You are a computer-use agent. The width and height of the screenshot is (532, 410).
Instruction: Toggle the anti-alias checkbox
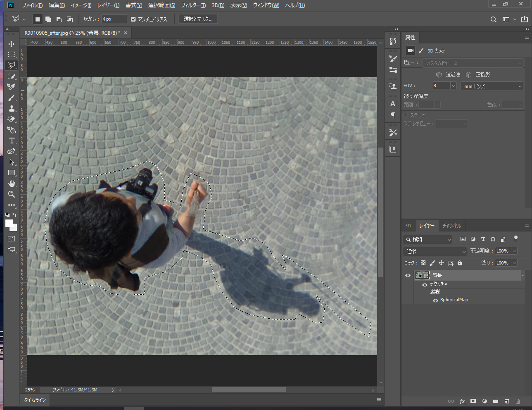133,19
